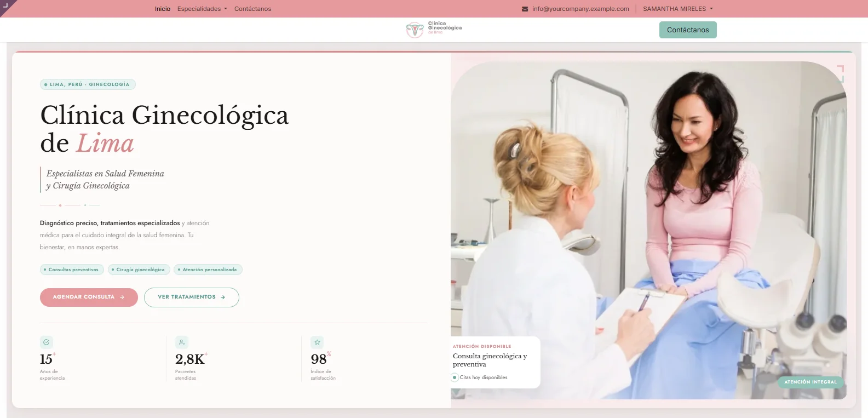Click the clinic uterus logo icon
868x418 pixels.
[415, 30]
